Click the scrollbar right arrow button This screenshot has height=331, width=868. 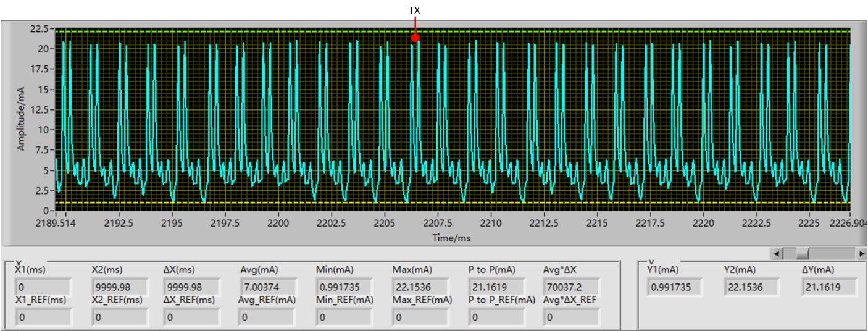pyautogui.click(x=861, y=253)
